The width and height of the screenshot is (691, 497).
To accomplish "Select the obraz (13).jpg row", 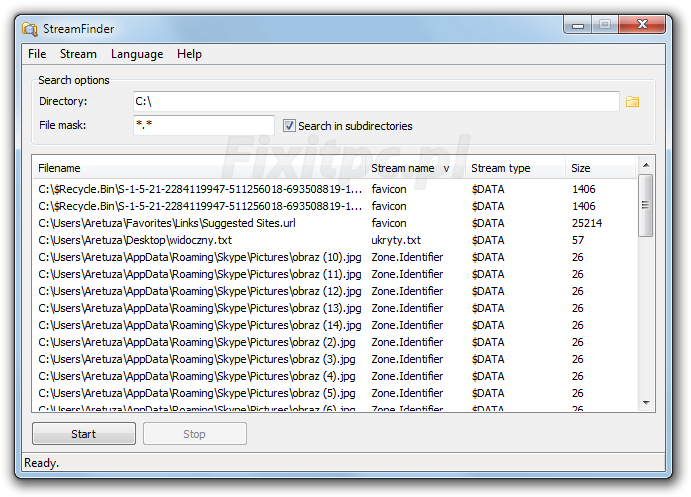I will coord(335,308).
